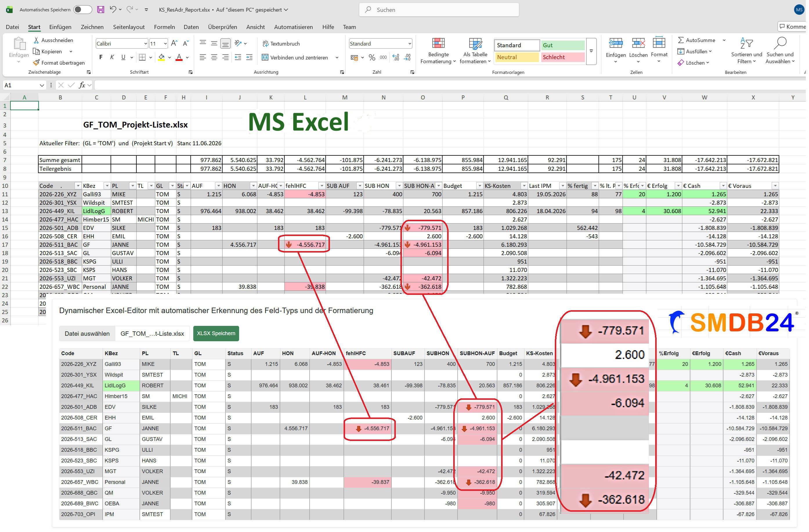This screenshot has width=809, height=532.
Task: Click Sortieren und Filtern icon
Action: pyautogui.click(x=746, y=43)
